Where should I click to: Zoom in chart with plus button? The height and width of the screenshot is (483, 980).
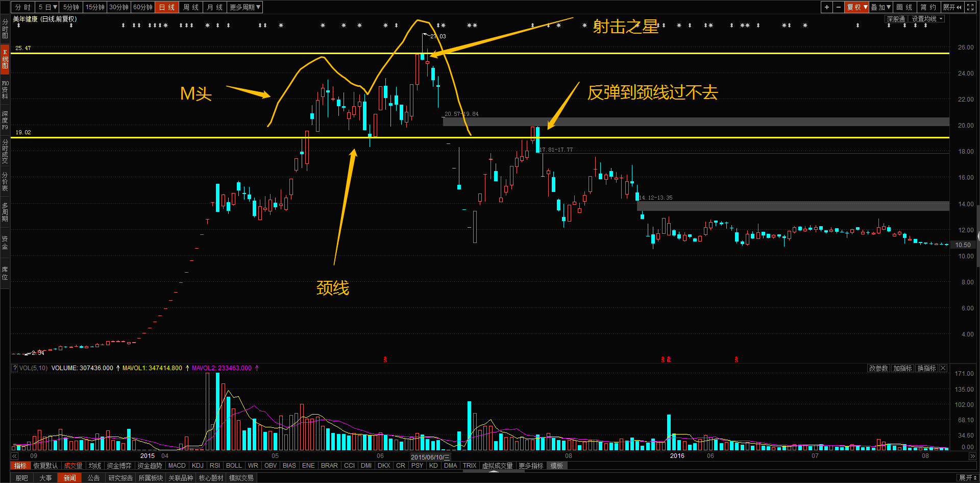(827, 7)
